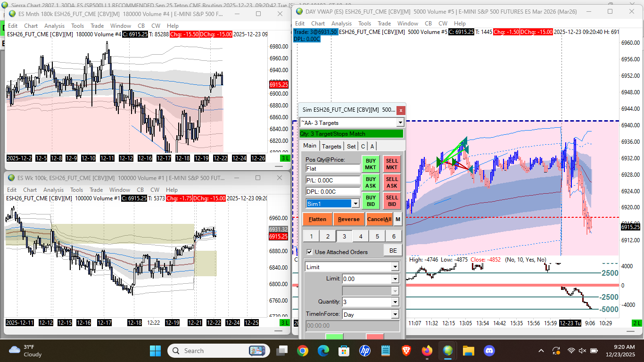Open the Limit price 0.00 dropdown

coord(395,279)
